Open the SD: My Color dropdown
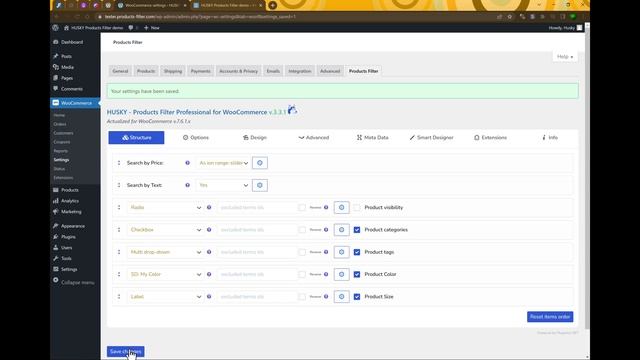Screen dimensions: 640x360 coord(165,274)
